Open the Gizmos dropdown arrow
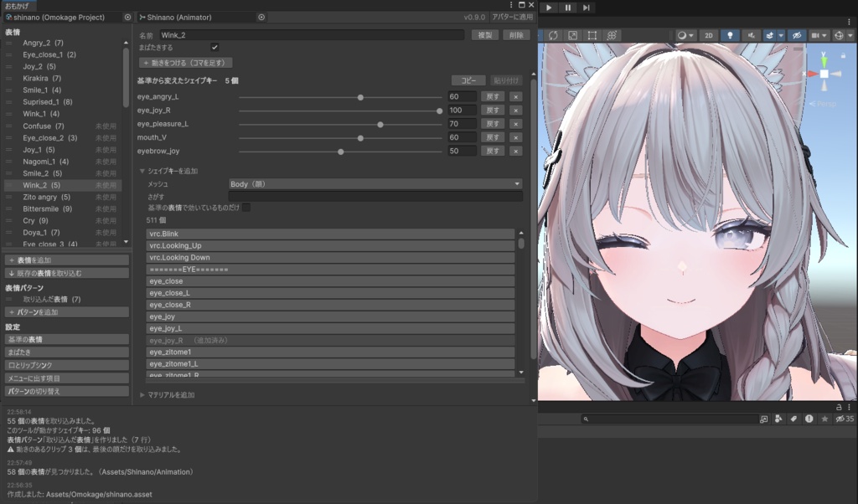This screenshot has width=858, height=504. 850,35
